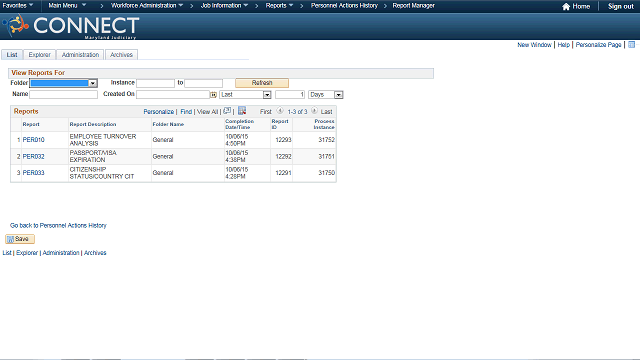
Task: Open the Days unit dropdown
Action: point(325,95)
